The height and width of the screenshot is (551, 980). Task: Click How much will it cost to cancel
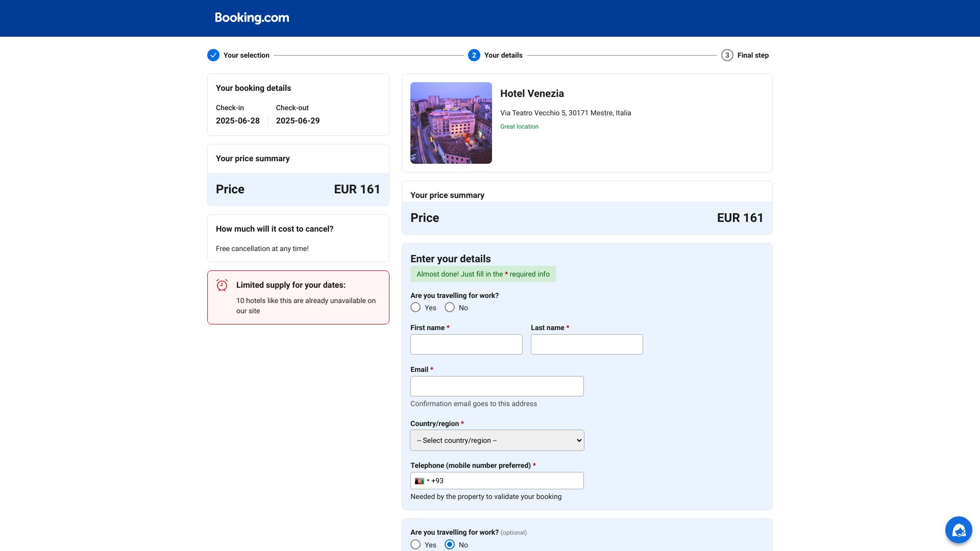click(275, 229)
